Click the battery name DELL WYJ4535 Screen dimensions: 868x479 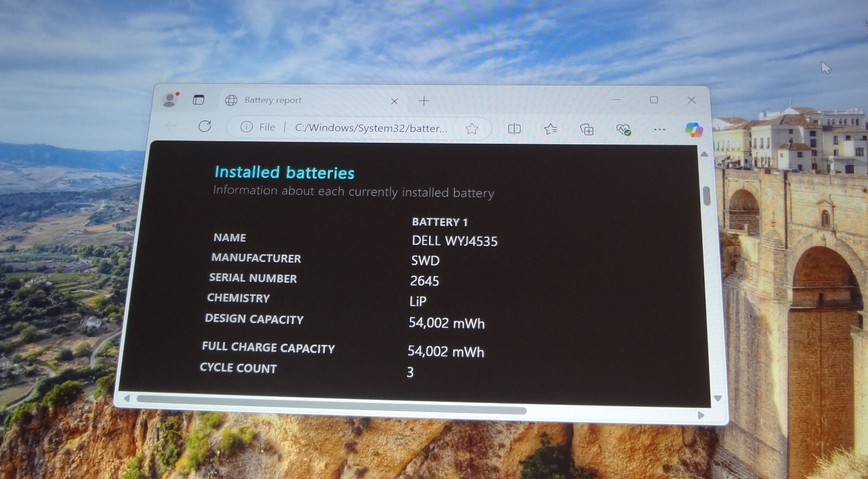[x=454, y=241]
